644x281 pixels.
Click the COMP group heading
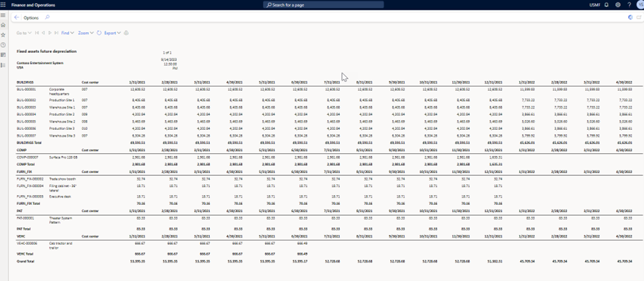click(21, 150)
